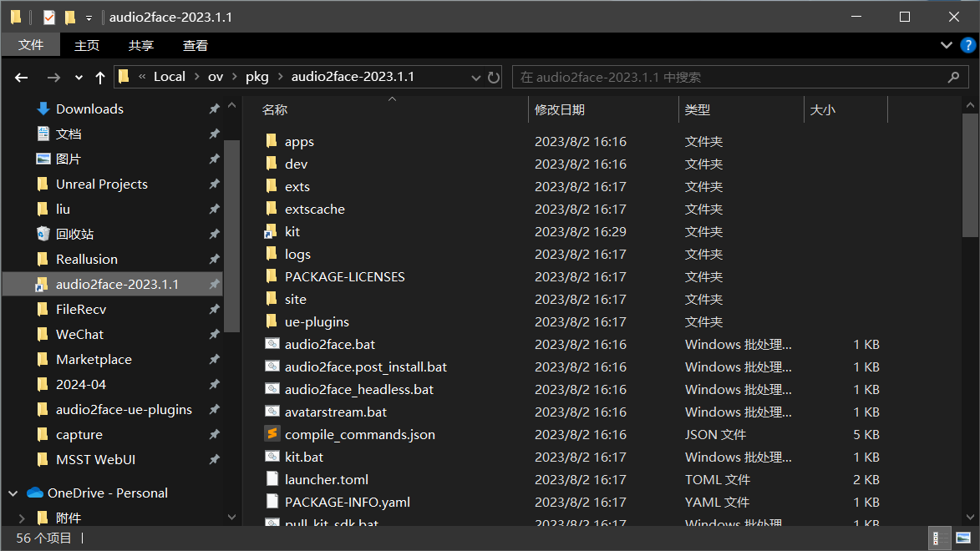
Task: Sort by 大小 column header
Action: (822, 109)
